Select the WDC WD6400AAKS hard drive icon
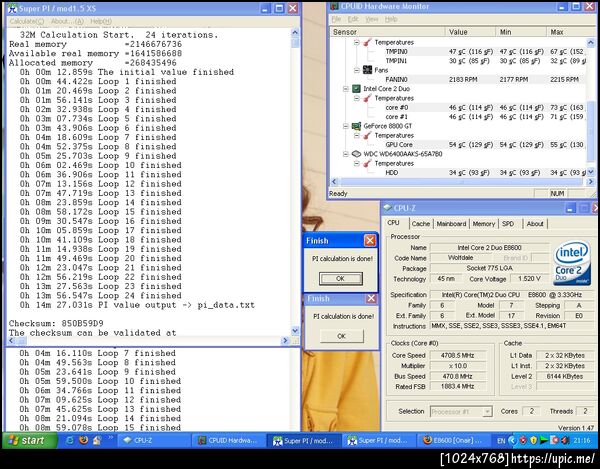Viewport: 600px width, 469px height. 356,154
